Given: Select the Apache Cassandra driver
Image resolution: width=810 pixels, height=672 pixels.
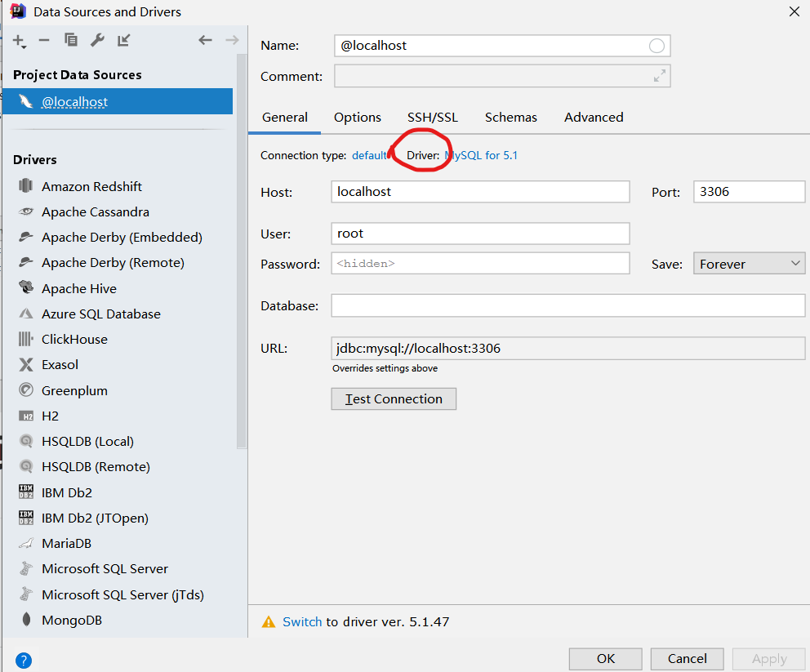Looking at the screenshot, I should (95, 211).
